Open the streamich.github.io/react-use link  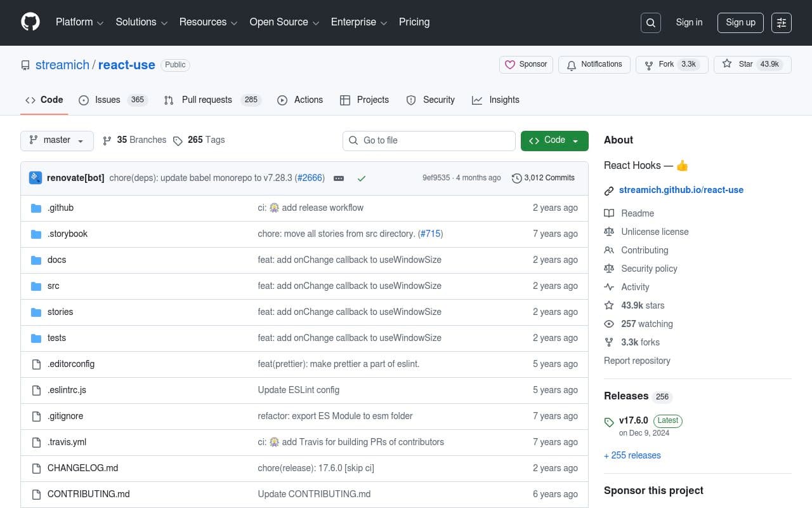pyautogui.click(x=681, y=190)
